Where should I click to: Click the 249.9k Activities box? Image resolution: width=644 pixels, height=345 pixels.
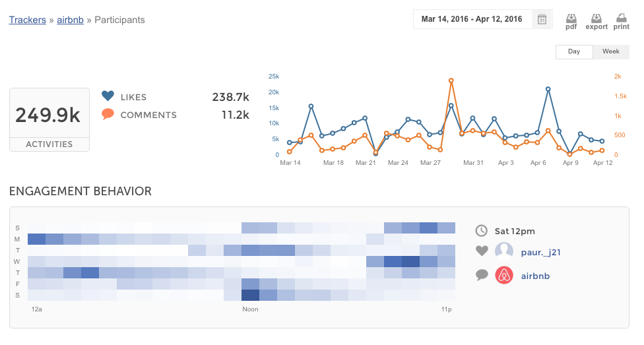pos(49,119)
